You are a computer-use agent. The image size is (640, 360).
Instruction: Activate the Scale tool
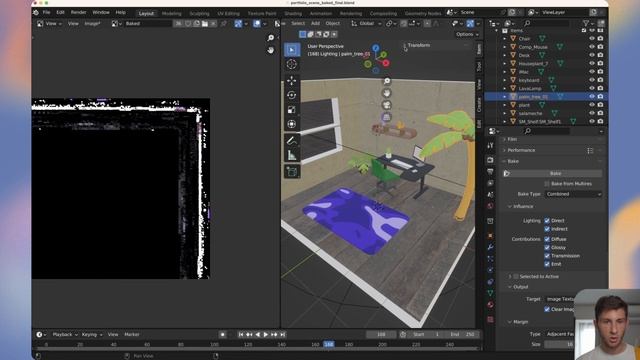[x=292, y=110]
